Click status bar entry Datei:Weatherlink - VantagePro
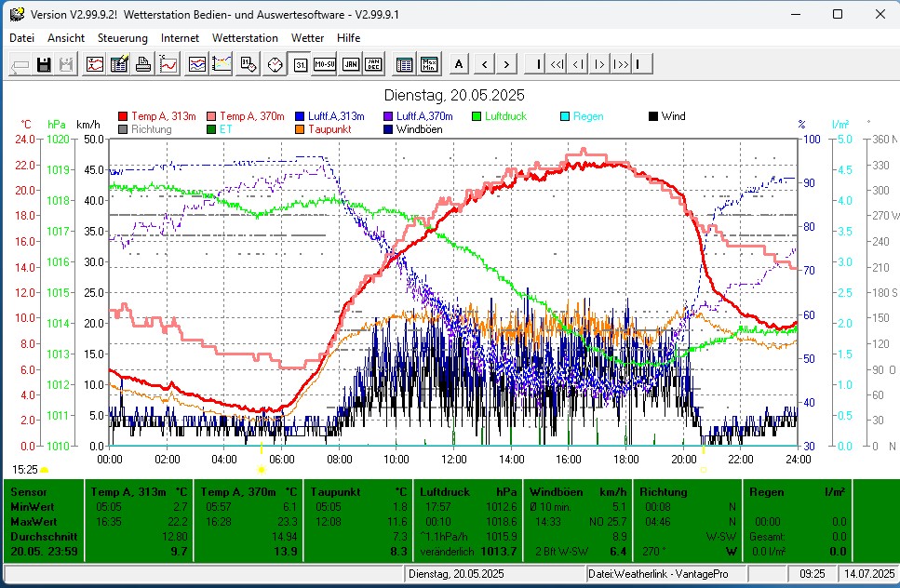 coord(658,574)
